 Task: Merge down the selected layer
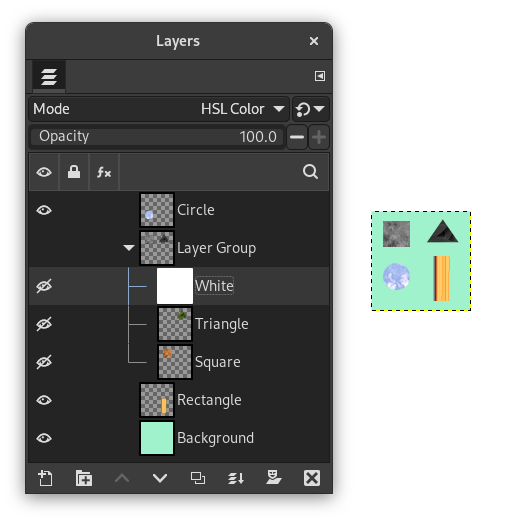236,478
